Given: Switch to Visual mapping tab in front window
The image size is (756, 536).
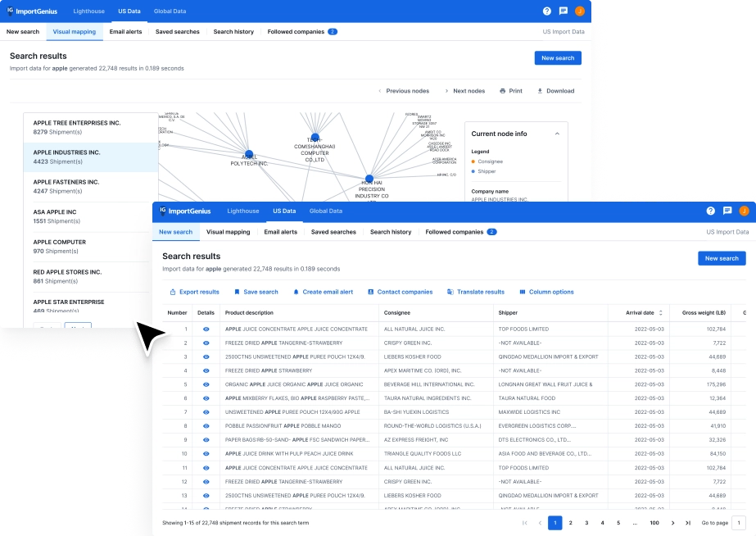Looking at the screenshot, I should point(228,232).
